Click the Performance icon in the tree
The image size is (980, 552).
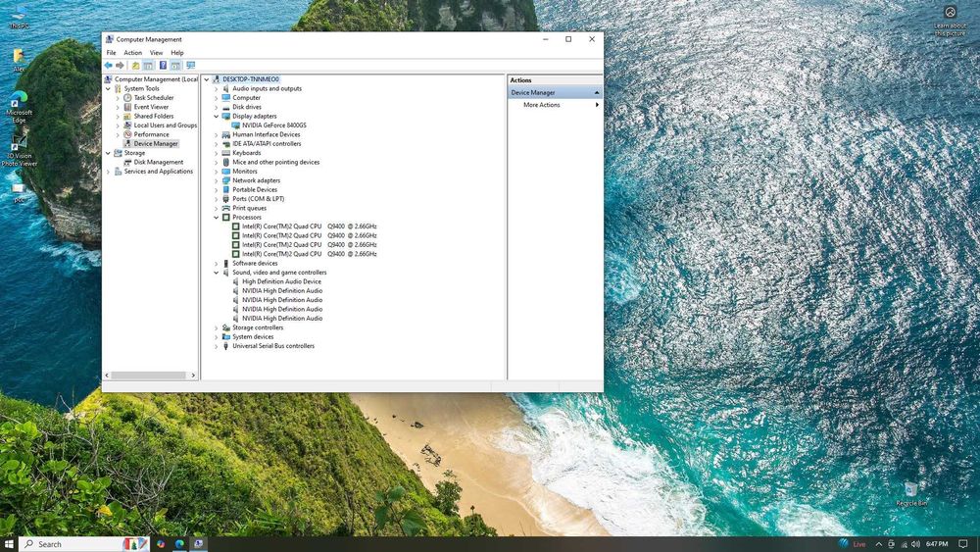click(x=127, y=134)
